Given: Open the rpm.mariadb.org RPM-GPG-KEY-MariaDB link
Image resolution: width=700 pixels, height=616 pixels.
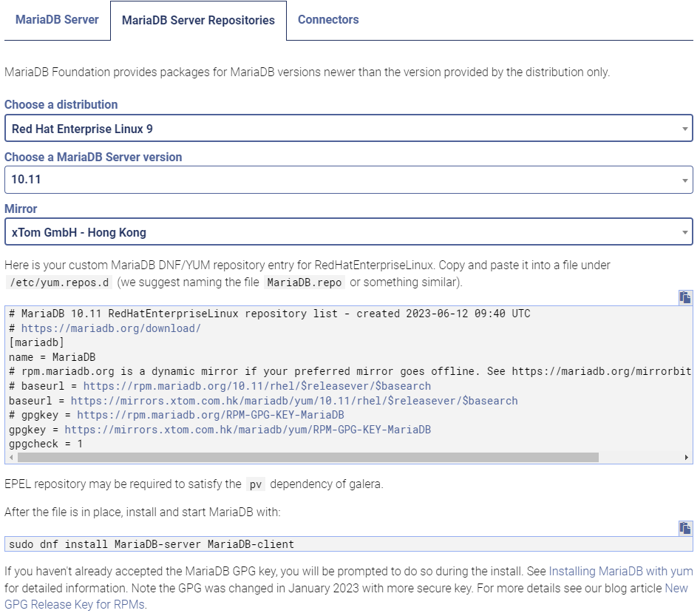Looking at the screenshot, I should pos(210,415).
